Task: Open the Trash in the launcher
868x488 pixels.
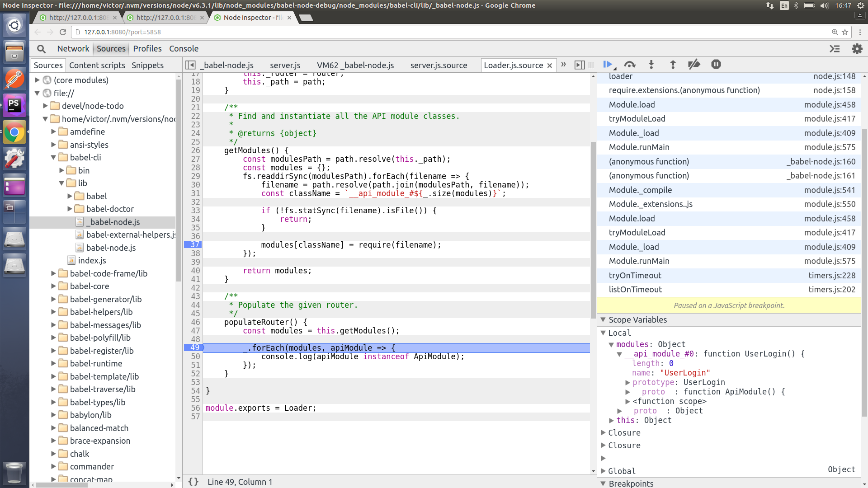Action: click(14, 473)
